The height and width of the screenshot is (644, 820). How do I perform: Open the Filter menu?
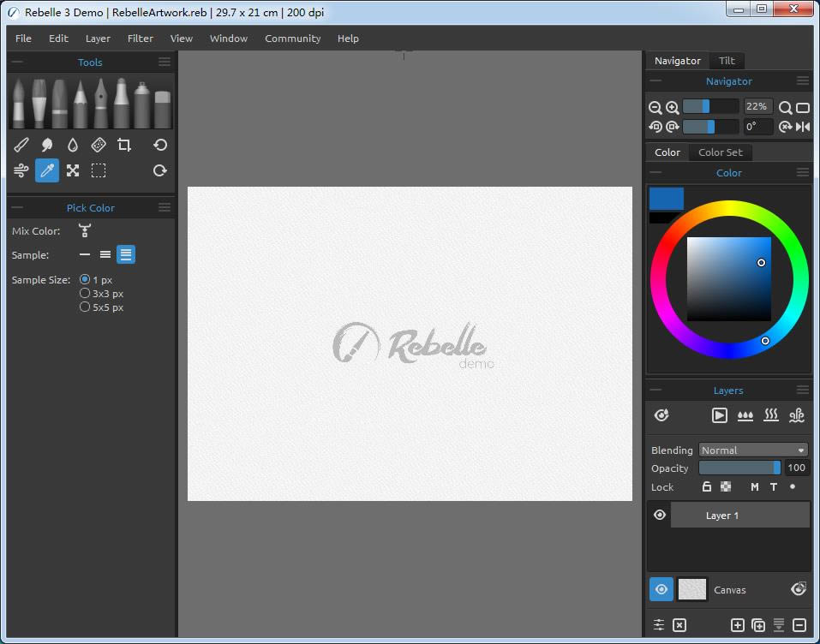[x=141, y=39]
